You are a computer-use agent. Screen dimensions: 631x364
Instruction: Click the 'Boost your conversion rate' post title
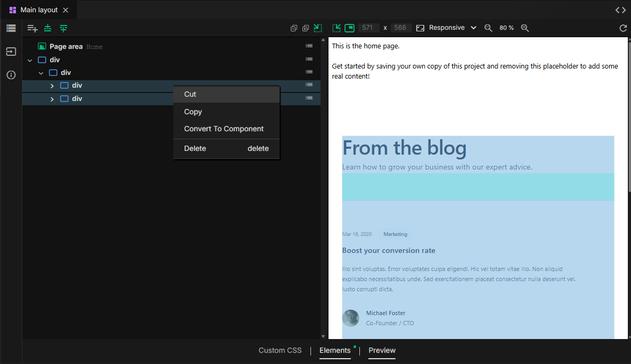point(389,251)
